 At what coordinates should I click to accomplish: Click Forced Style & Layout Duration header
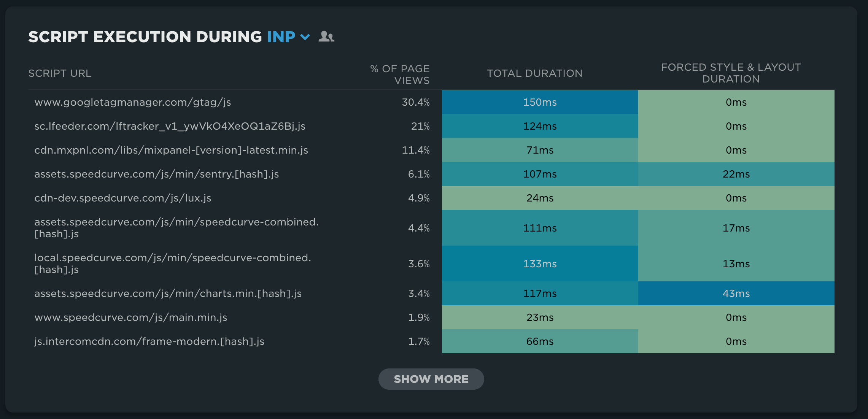pos(731,73)
